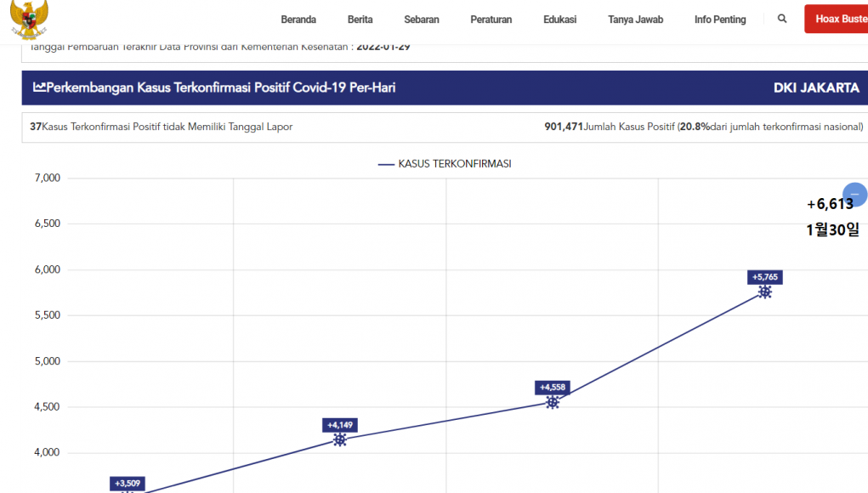Click the blue round minus button

(854, 195)
